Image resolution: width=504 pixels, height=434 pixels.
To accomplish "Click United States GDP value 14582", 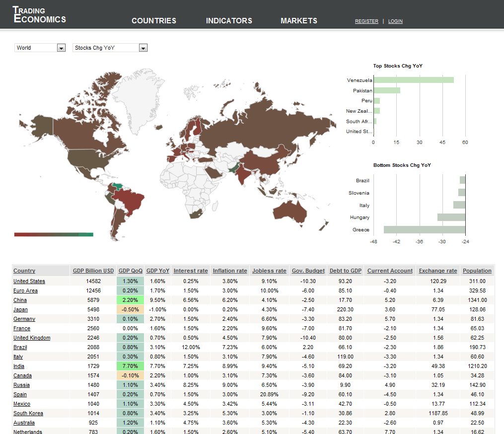I will [x=93, y=281].
